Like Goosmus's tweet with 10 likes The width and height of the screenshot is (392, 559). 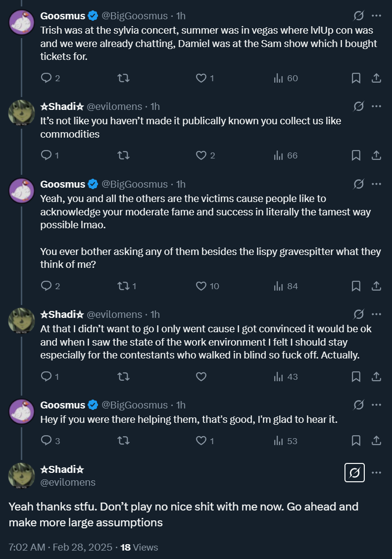[x=201, y=286]
